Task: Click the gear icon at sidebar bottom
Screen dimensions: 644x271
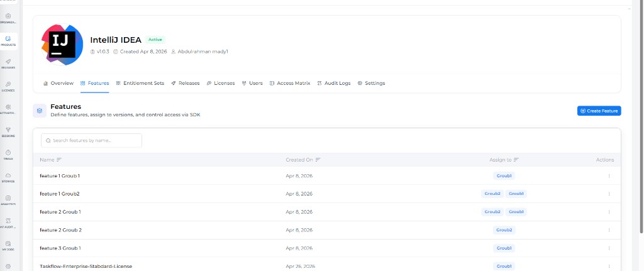Action: coord(8,266)
